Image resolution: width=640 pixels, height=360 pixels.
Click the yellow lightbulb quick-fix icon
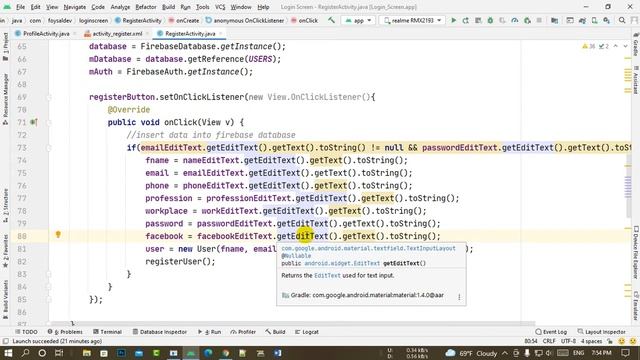point(58,234)
